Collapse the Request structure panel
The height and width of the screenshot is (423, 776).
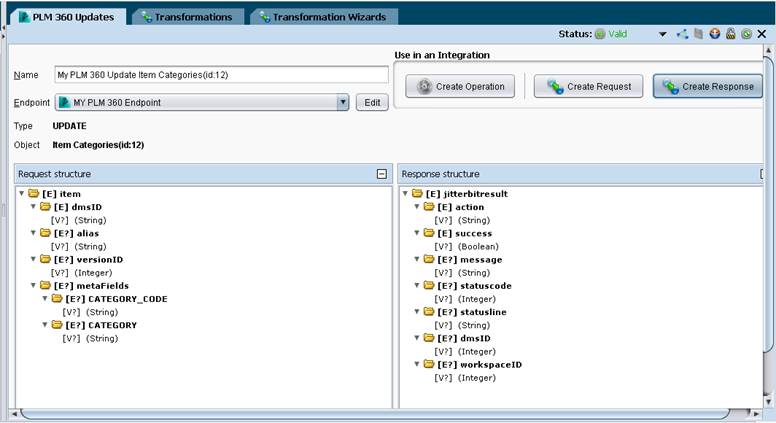[x=382, y=174]
